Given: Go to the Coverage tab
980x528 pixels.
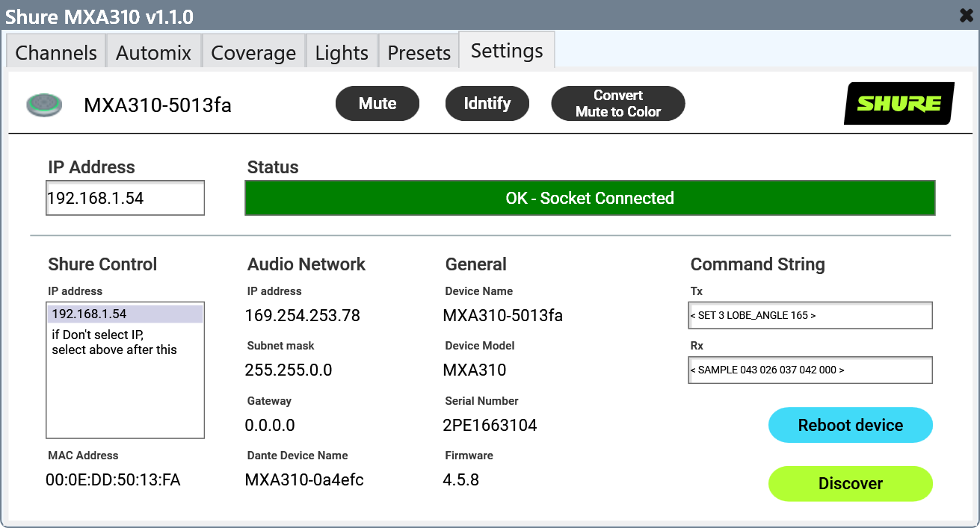Looking at the screenshot, I should point(253,52).
